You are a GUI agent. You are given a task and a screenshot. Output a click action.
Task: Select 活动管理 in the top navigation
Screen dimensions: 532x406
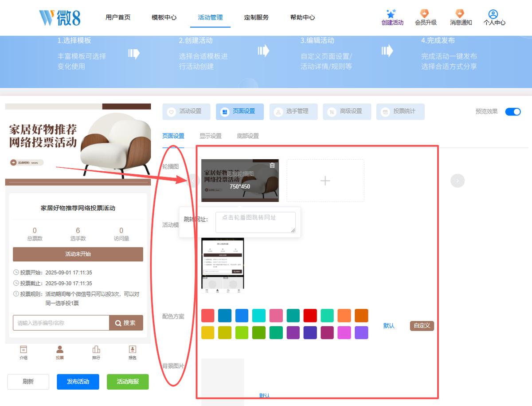coord(210,17)
